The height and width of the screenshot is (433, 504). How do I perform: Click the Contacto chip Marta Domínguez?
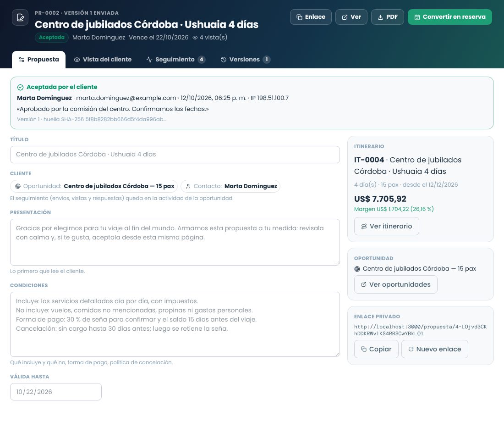[x=230, y=186]
